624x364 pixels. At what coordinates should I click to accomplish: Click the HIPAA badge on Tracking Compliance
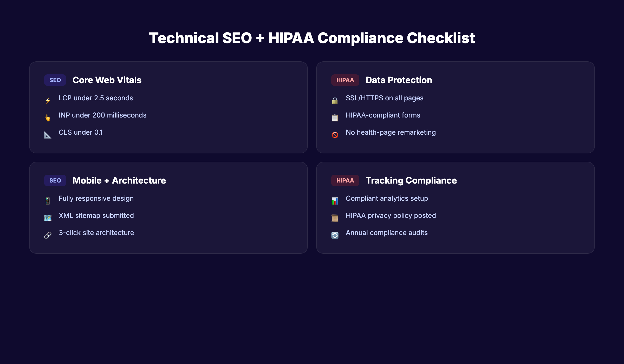(345, 180)
